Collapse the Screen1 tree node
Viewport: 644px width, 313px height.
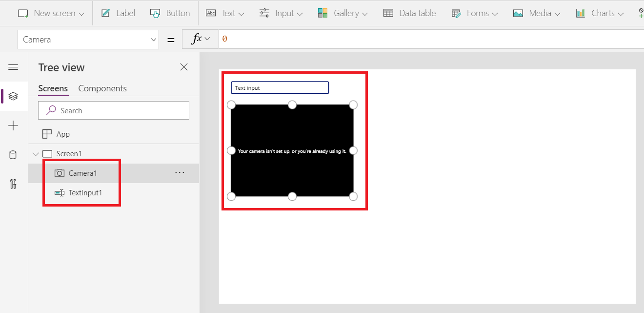coord(35,153)
